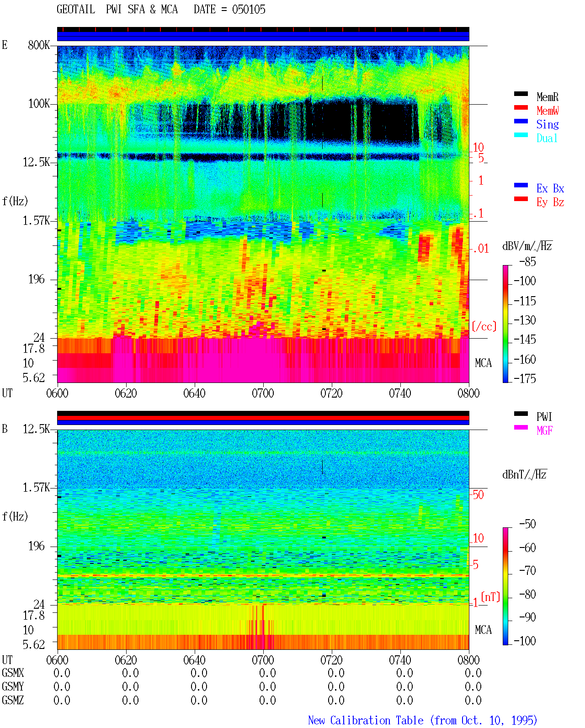Click the 'MCA' label beside the E panel
Viewport: 585px width, 728px height.
tap(483, 363)
